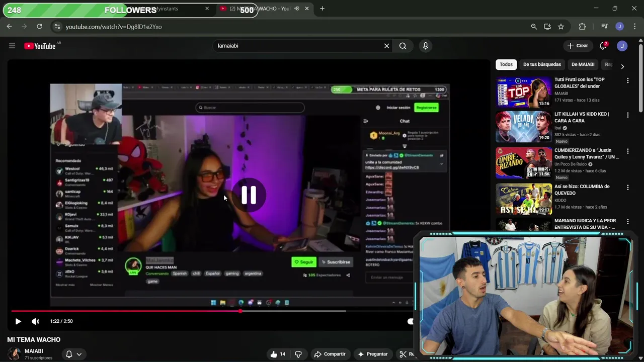Open CUMBIERIZANDO a Justin Quiles title

click(587, 154)
